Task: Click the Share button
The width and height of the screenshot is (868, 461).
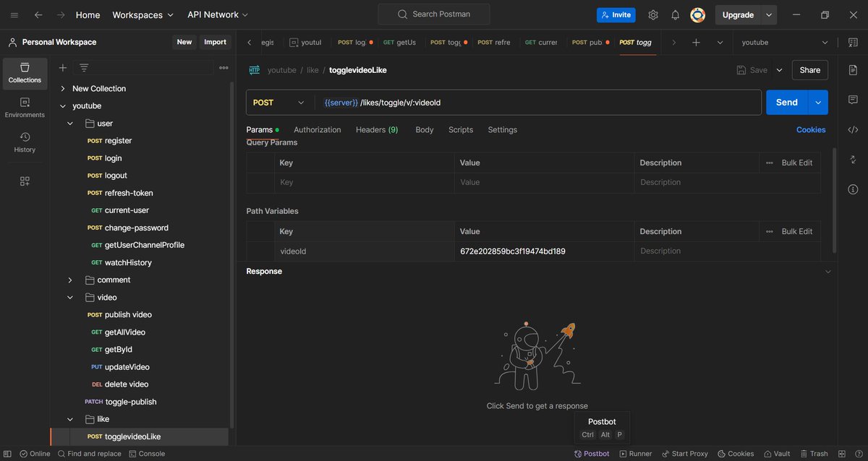Action: pos(810,70)
